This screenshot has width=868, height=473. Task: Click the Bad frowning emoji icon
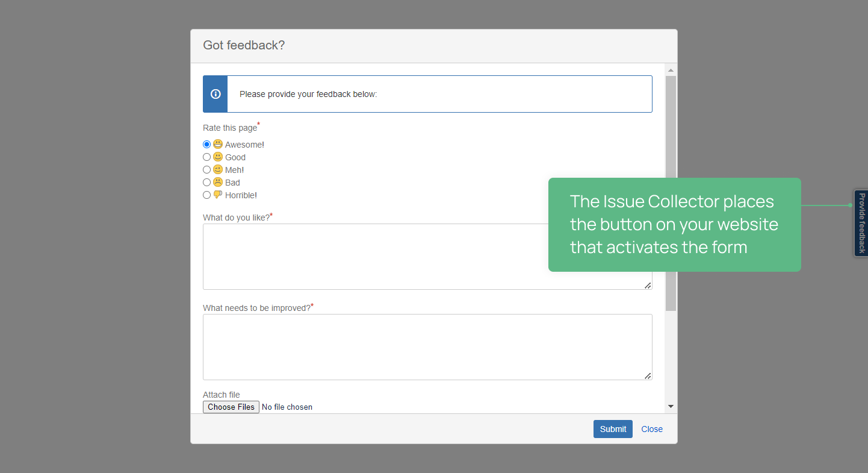(218, 183)
